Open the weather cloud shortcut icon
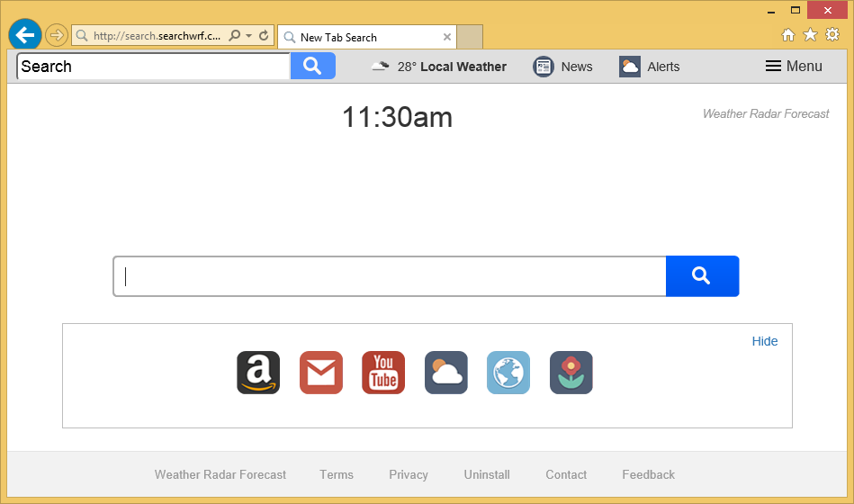This screenshot has height=504, width=854. (x=446, y=373)
